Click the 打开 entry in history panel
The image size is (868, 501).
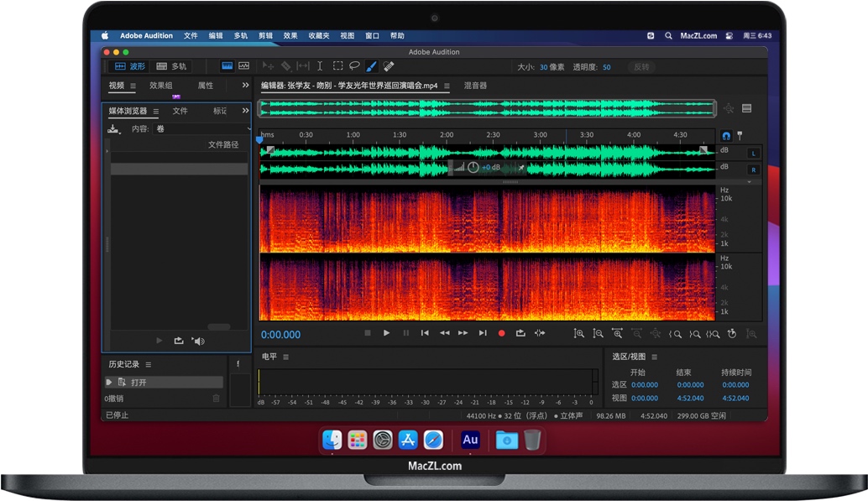coord(137,382)
